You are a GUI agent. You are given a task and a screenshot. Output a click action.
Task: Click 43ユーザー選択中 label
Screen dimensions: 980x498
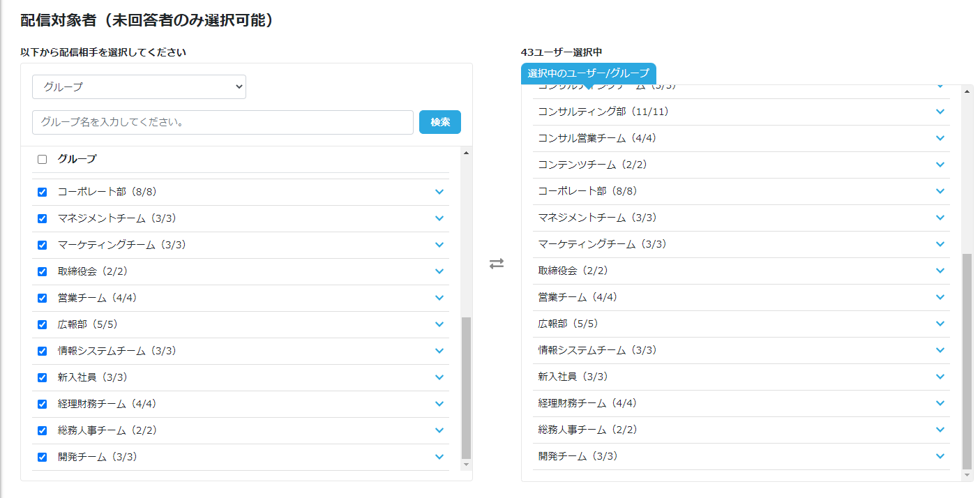click(x=561, y=52)
